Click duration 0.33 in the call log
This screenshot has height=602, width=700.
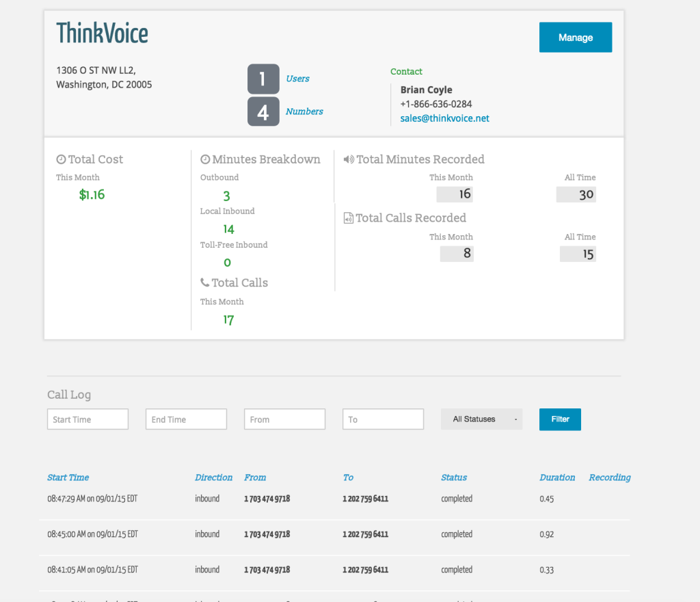[546, 570]
